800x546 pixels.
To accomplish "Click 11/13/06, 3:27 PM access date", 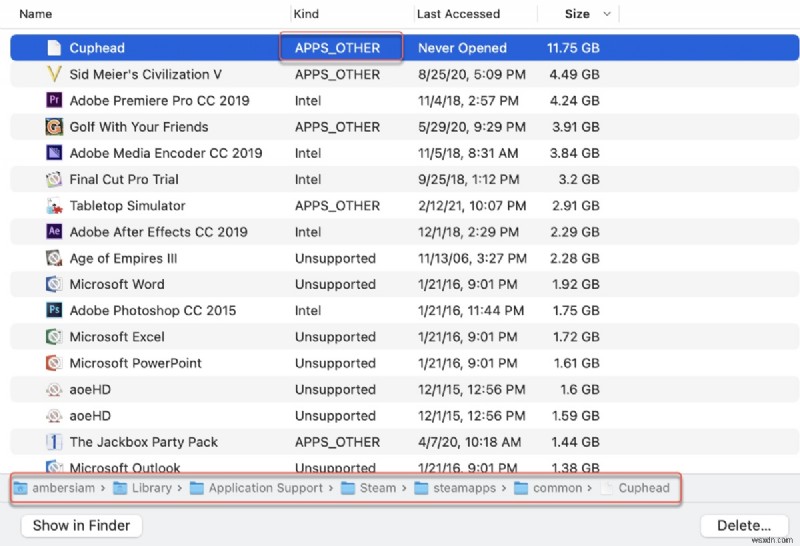I will (x=472, y=258).
